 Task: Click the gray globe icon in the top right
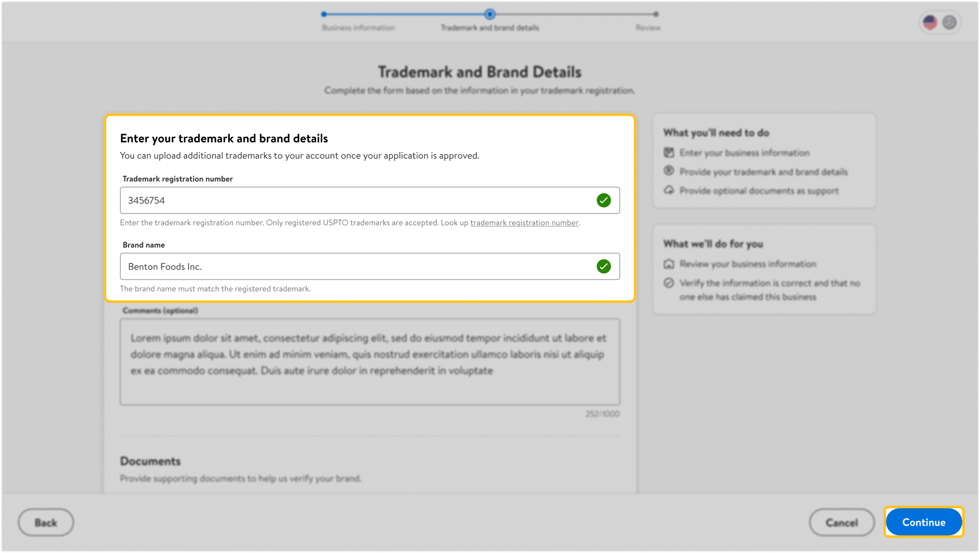point(948,22)
